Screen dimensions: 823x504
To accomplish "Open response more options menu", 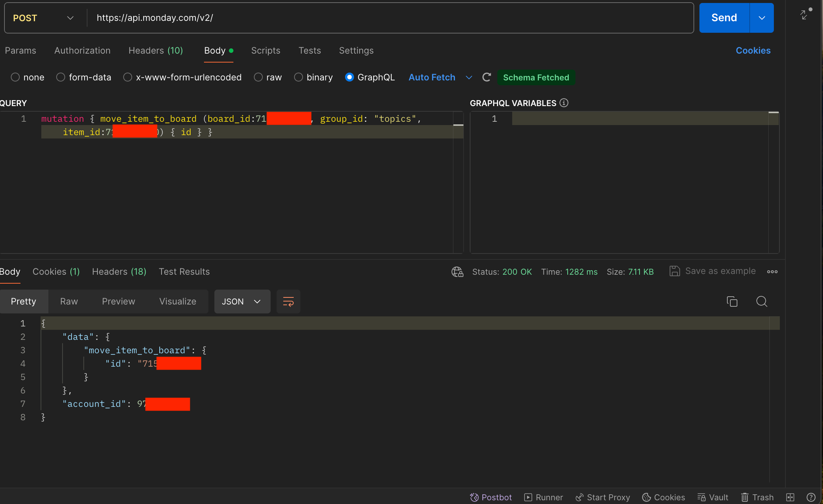I will click(772, 272).
